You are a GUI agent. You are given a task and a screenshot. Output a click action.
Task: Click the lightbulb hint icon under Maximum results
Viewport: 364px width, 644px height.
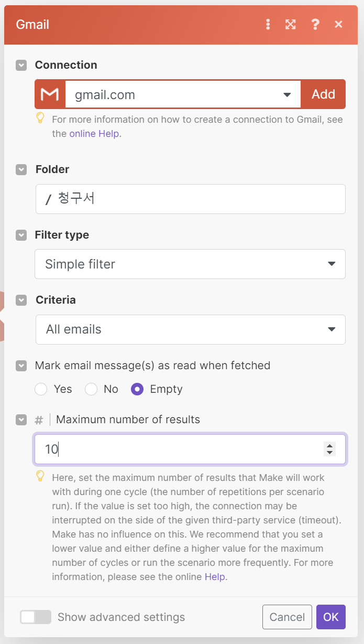40,477
